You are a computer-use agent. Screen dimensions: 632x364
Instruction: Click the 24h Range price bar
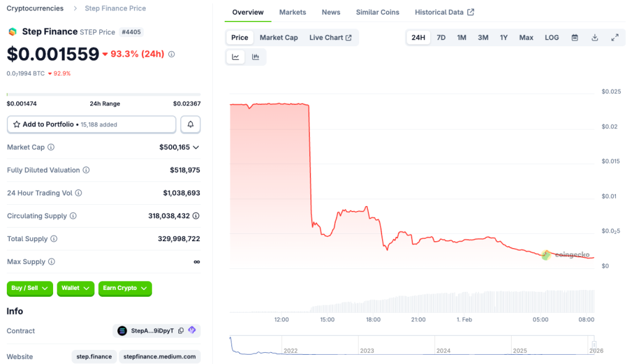(x=103, y=94)
